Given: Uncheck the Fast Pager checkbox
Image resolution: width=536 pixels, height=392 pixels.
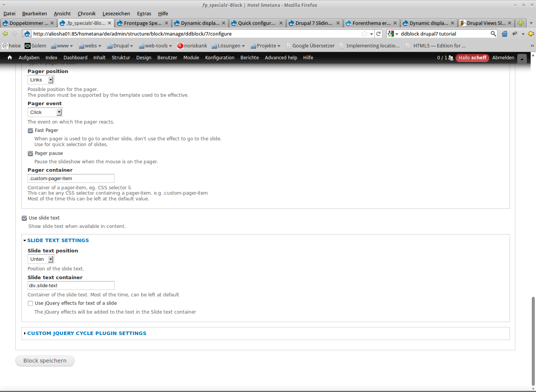Looking at the screenshot, I should (31, 130).
